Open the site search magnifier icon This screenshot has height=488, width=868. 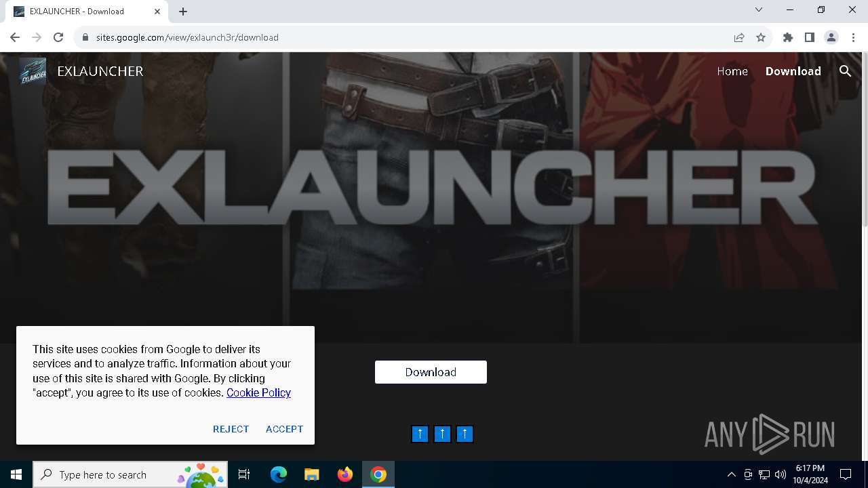pos(845,71)
